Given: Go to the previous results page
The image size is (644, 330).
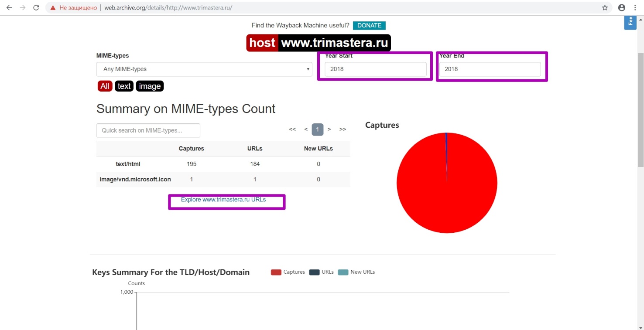Looking at the screenshot, I should pos(306,129).
